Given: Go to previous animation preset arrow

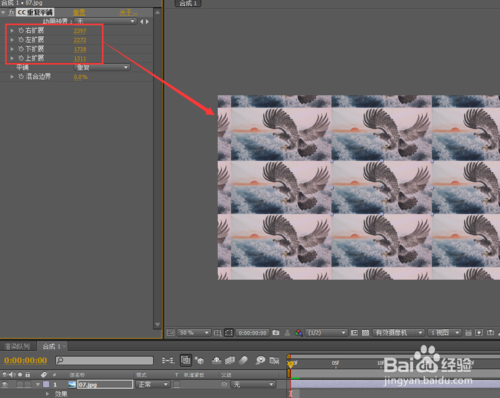Looking at the screenshot, I should [142, 21].
